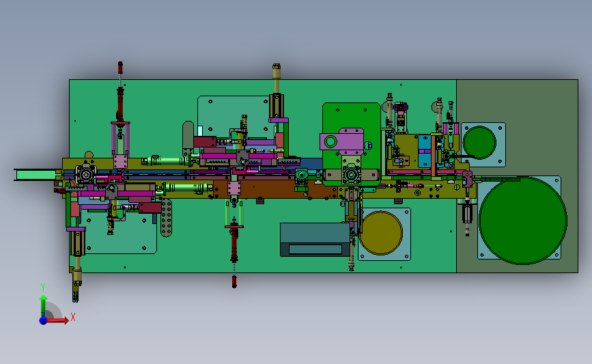Select the bright green mounting plate under the purple bracket
Screen dimensions: 592x364
click(x=351, y=117)
